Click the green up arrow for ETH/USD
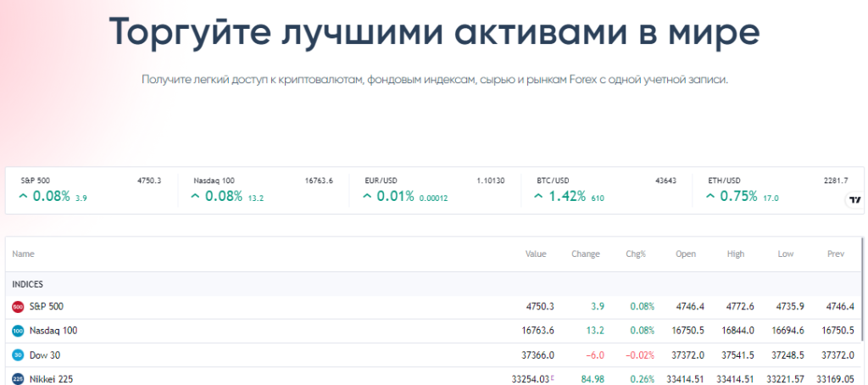Viewport: 868px width, 385px height. click(x=709, y=196)
